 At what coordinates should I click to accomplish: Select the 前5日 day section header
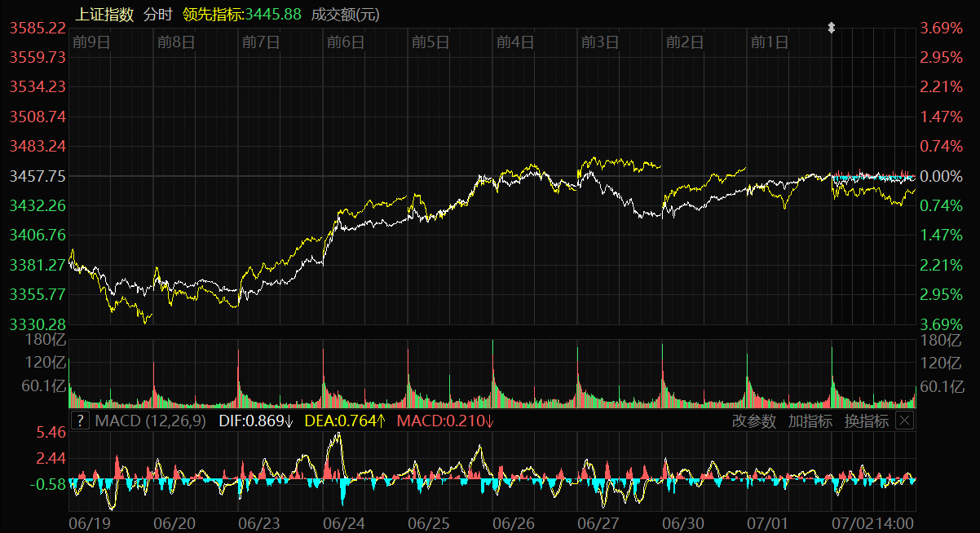click(430, 42)
